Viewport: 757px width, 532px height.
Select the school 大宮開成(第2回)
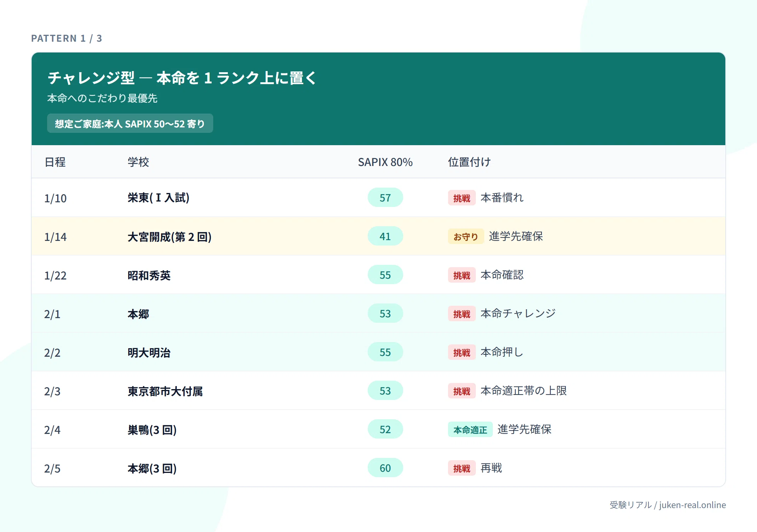coord(170,237)
